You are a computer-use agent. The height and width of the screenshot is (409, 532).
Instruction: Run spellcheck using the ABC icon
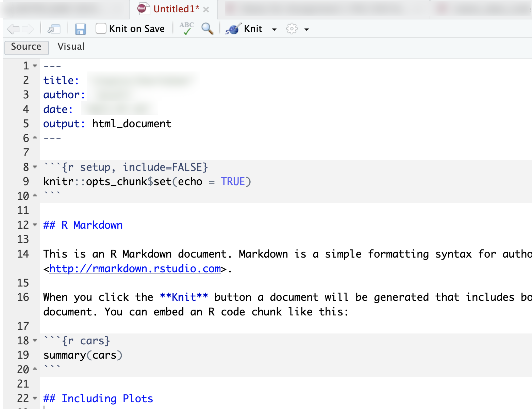point(186,29)
